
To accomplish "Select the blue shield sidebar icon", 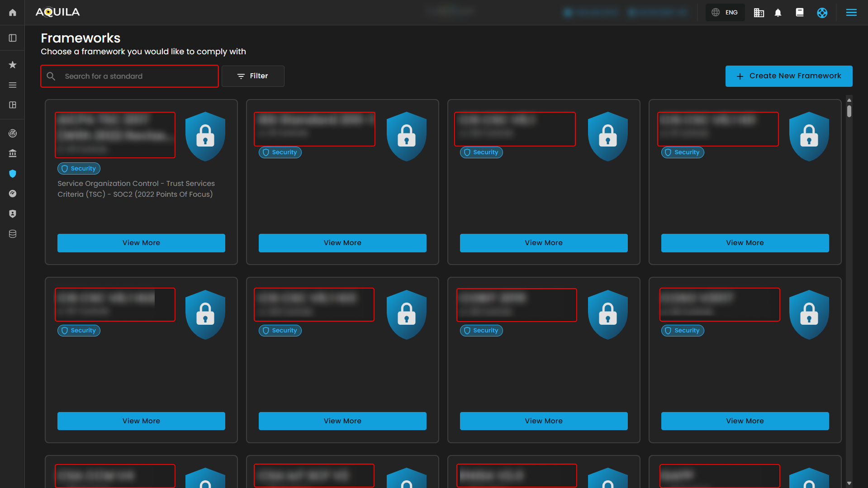I will coord(13,174).
